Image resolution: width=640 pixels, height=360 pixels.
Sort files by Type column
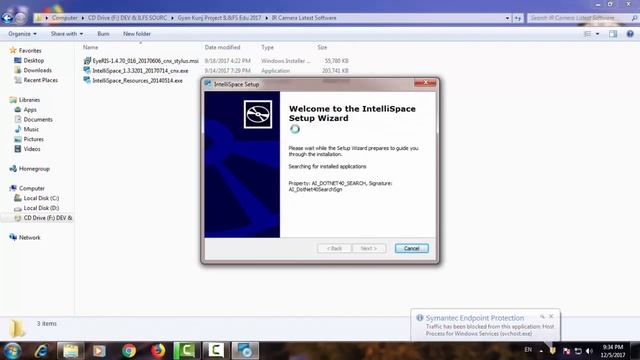click(x=267, y=47)
